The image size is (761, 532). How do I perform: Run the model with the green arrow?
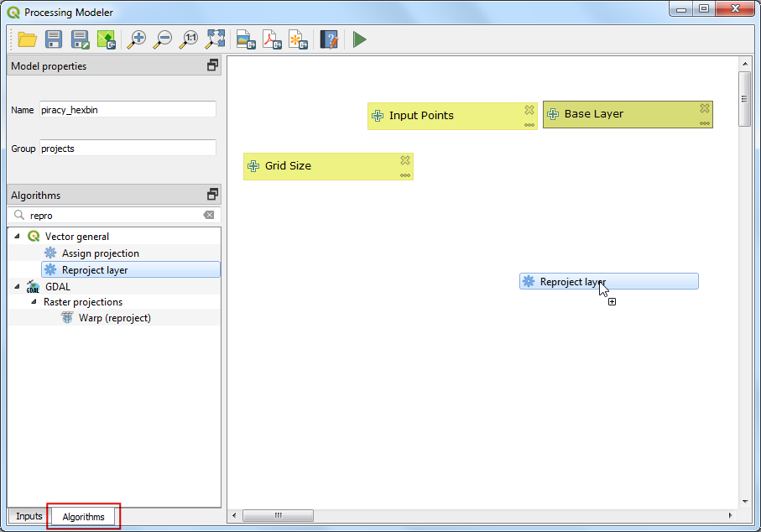[x=359, y=39]
